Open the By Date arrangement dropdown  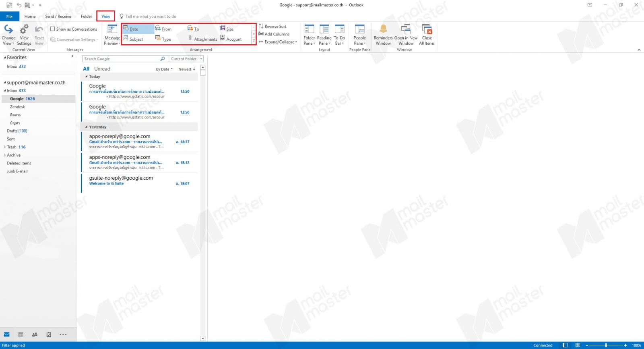point(164,69)
